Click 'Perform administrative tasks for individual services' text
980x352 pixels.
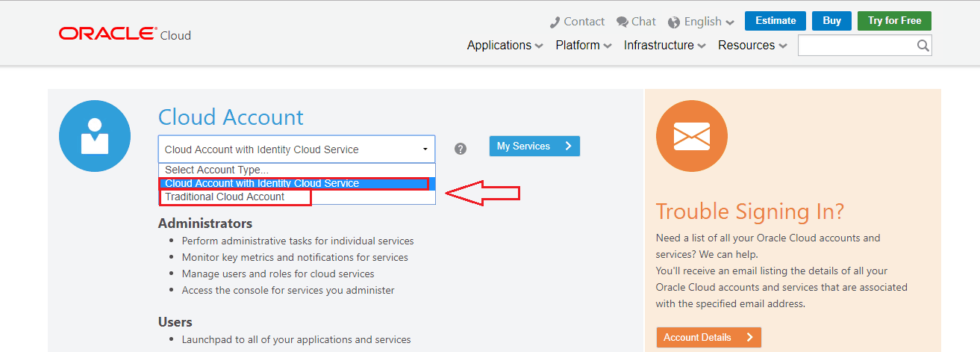[298, 241]
